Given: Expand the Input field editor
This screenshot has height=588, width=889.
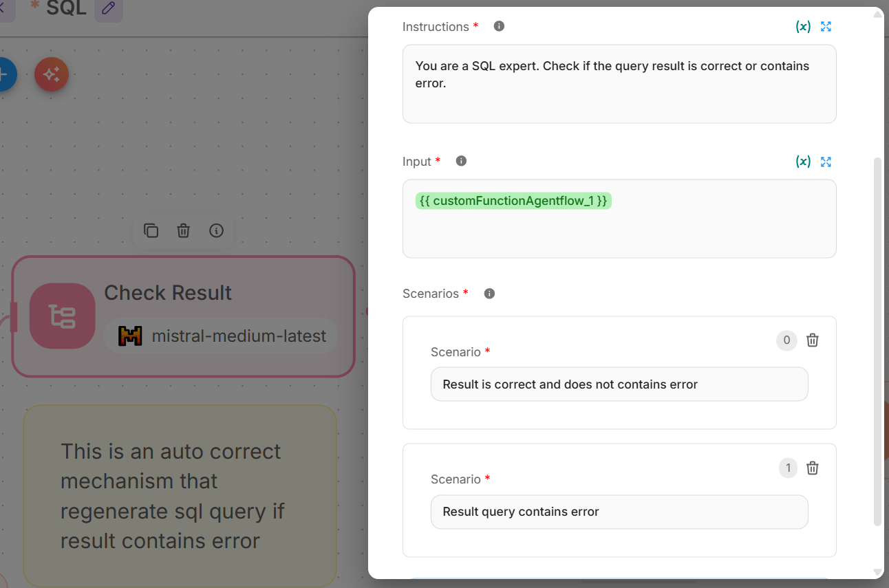Looking at the screenshot, I should pos(826,162).
